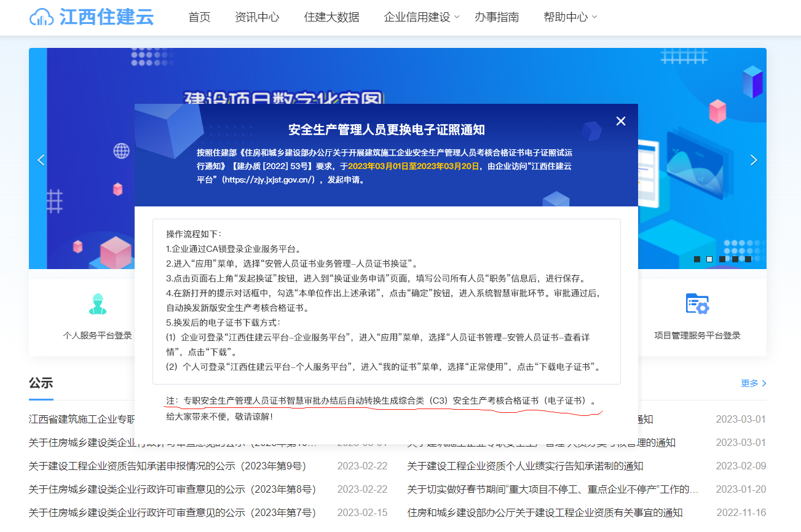The width and height of the screenshot is (801, 532).
Task: Select the third carousel indicator dot
Action: 722,259
